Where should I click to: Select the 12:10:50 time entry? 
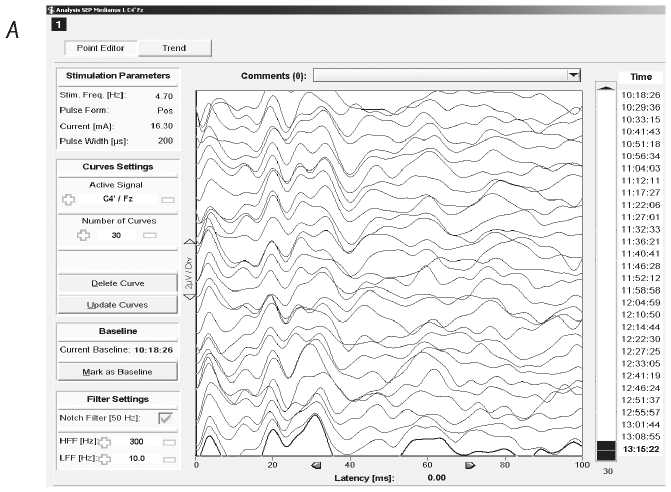[x=641, y=315]
